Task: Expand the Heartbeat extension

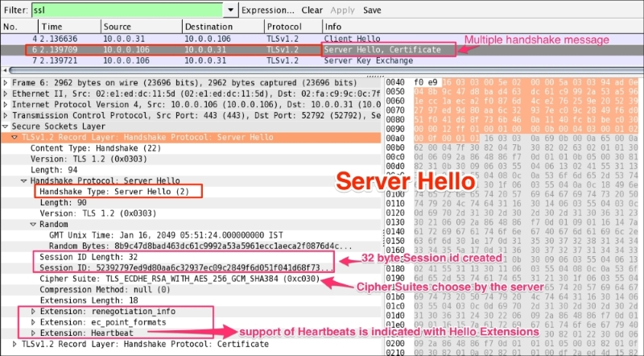Action: coord(33,333)
